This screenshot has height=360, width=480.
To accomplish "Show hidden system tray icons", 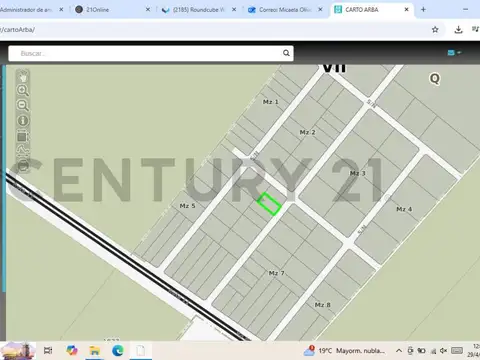I will click(399, 351).
